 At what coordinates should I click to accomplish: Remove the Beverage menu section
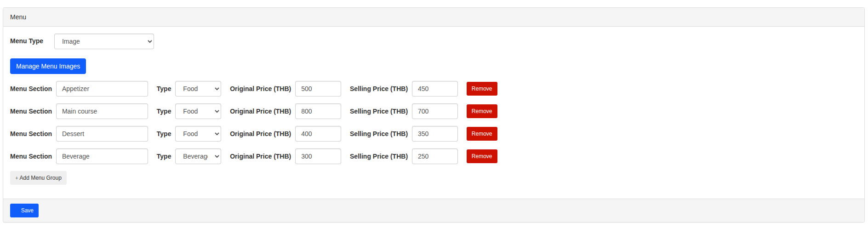coord(482,156)
